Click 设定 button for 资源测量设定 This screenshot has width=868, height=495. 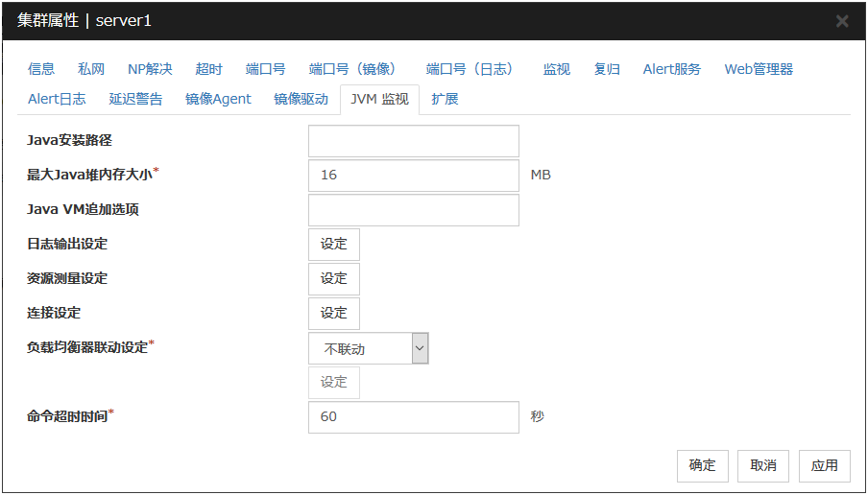(333, 279)
